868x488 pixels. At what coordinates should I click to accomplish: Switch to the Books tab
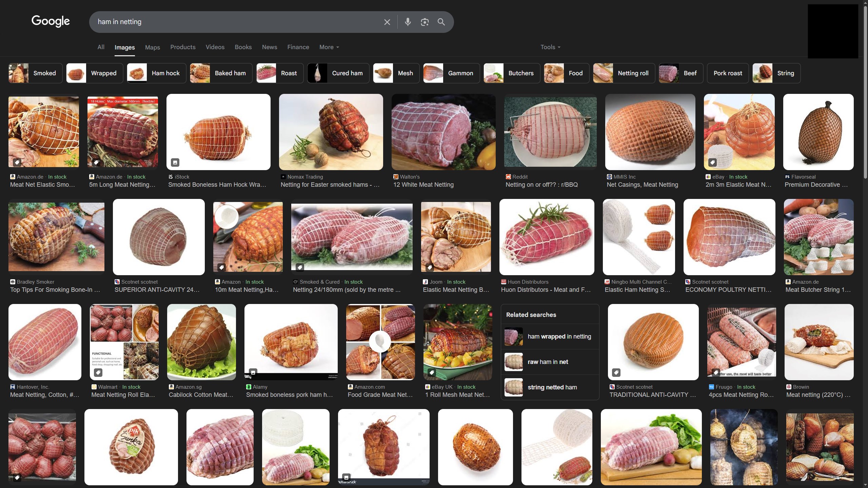point(243,47)
